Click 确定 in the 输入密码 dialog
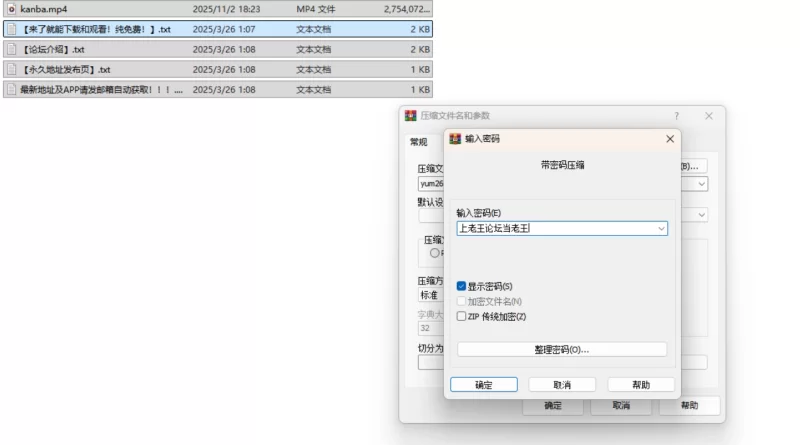This screenshot has height=445, width=800. (483, 384)
